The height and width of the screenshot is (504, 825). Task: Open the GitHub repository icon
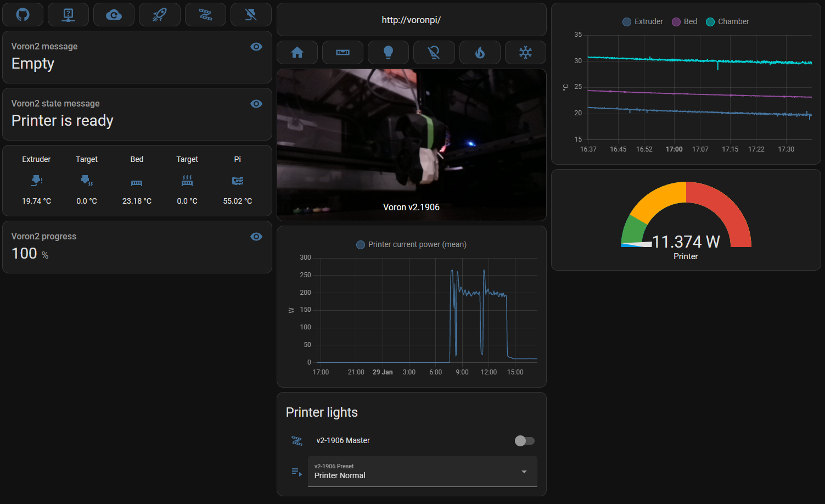click(23, 14)
